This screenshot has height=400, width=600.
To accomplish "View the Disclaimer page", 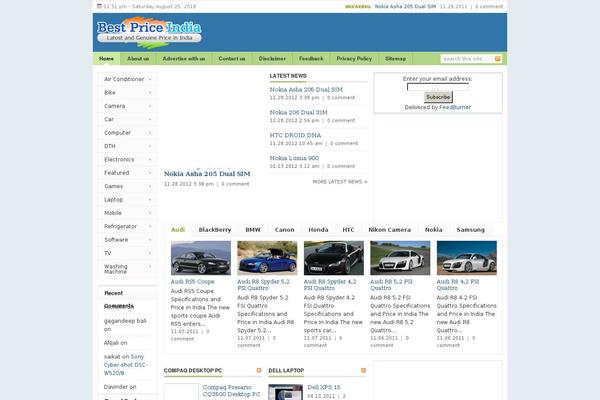I will tap(272, 59).
